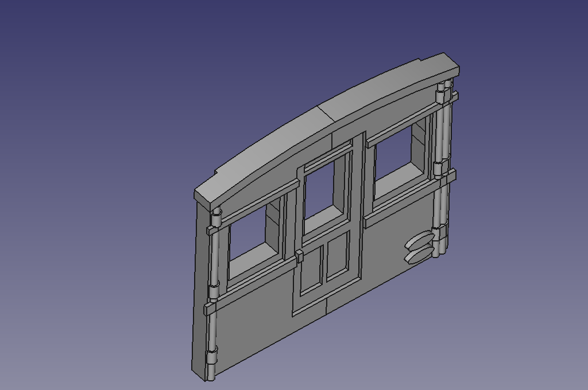Select the upper oval plate on wall

[420, 241]
